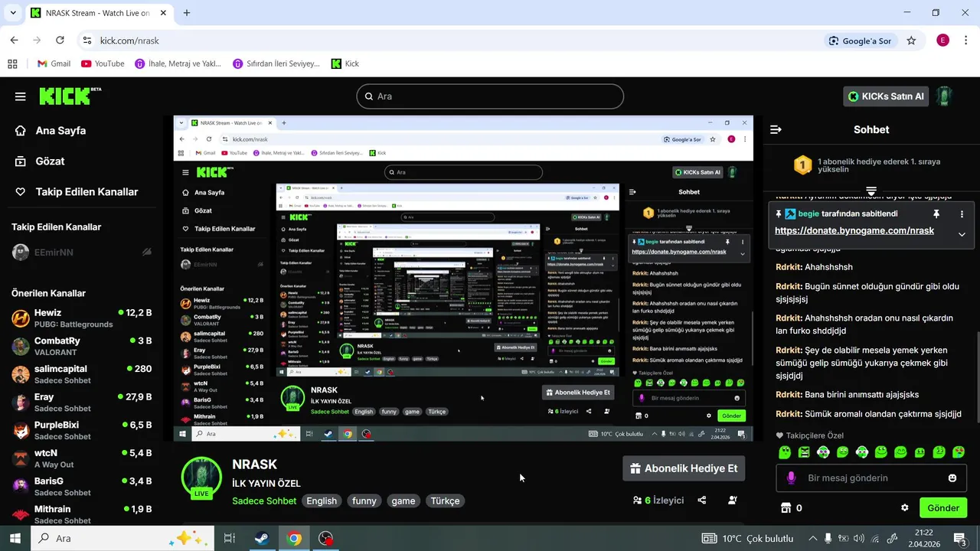Click the Chrome icon in the taskbar

pyautogui.click(x=294, y=538)
